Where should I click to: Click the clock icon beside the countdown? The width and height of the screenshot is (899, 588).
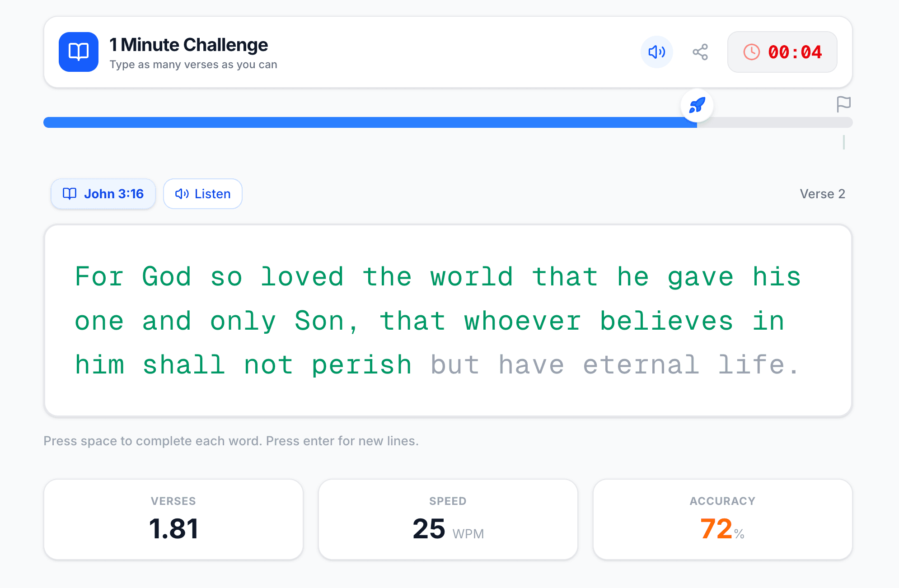pos(751,52)
